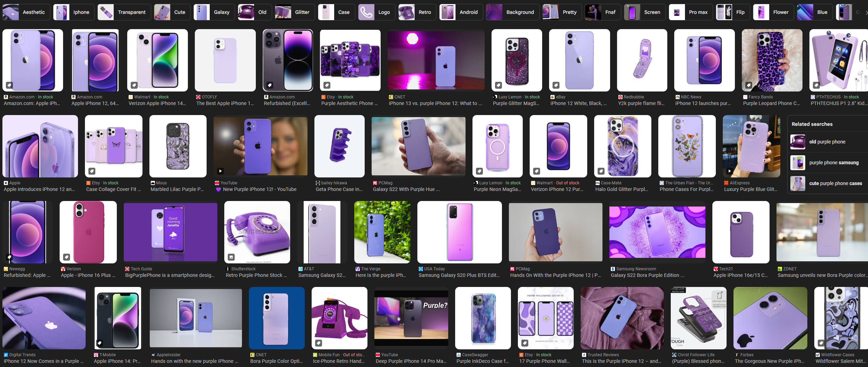Click product tag on Wildflower Cases image
868x367 pixels.
pyautogui.click(x=821, y=343)
